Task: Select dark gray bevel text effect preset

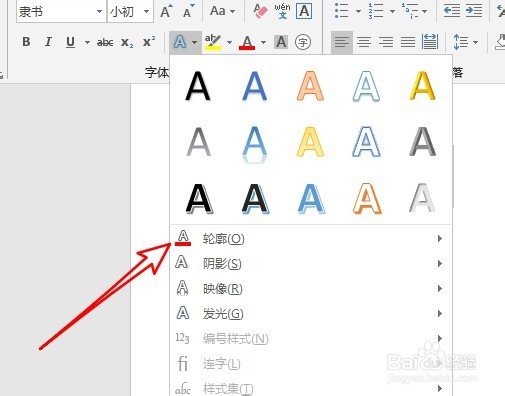Action: [422, 142]
